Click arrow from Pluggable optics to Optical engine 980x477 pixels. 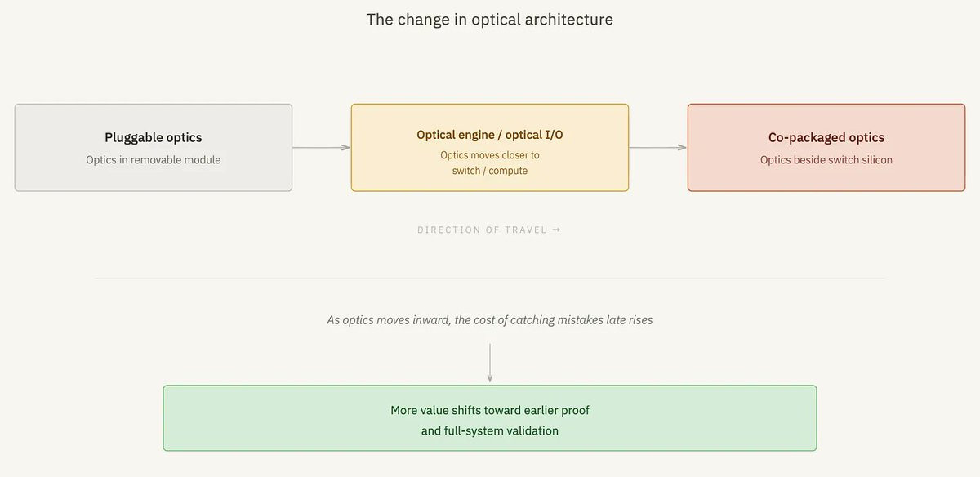tap(321, 148)
